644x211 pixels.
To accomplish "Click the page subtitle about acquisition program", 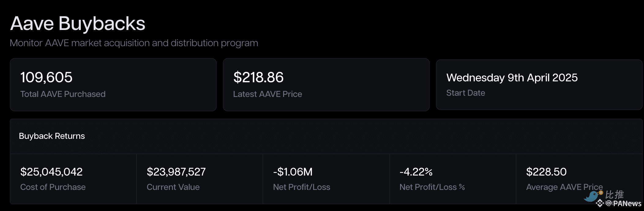I will pyautogui.click(x=134, y=43).
